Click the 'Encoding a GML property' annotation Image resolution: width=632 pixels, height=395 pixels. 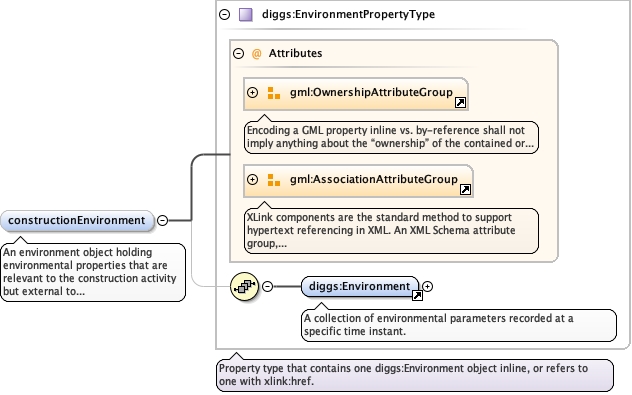coord(391,137)
